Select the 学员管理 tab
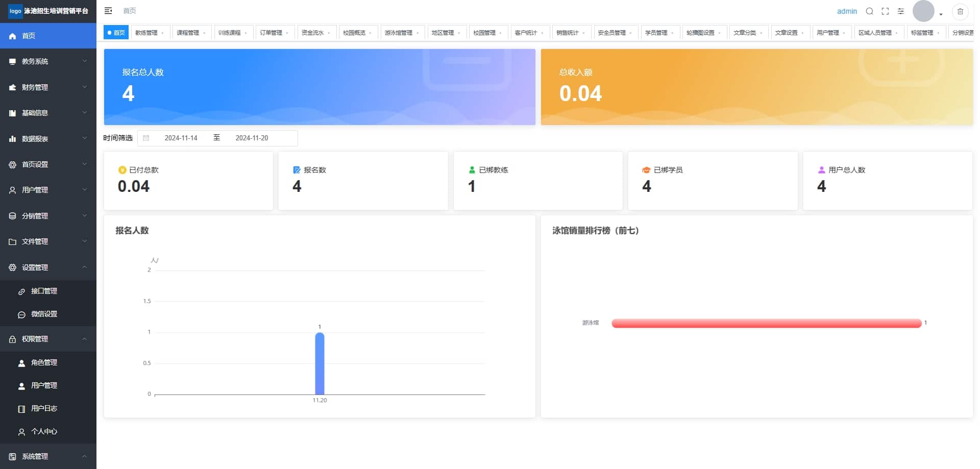Image resolution: width=980 pixels, height=469 pixels. (659, 33)
